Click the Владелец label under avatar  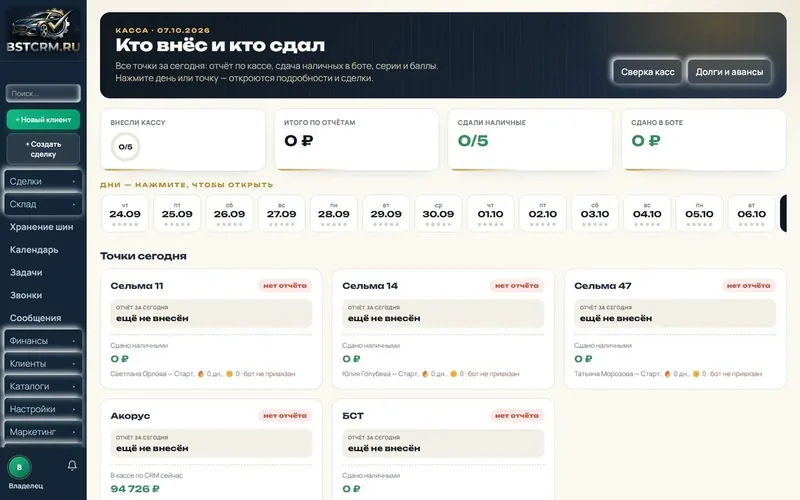(26, 486)
